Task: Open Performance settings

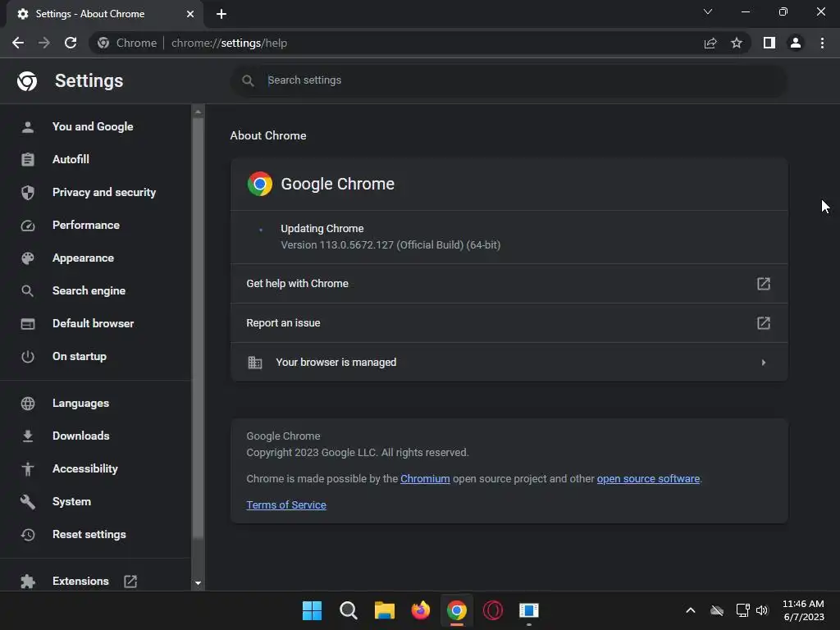Action: pos(85,225)
